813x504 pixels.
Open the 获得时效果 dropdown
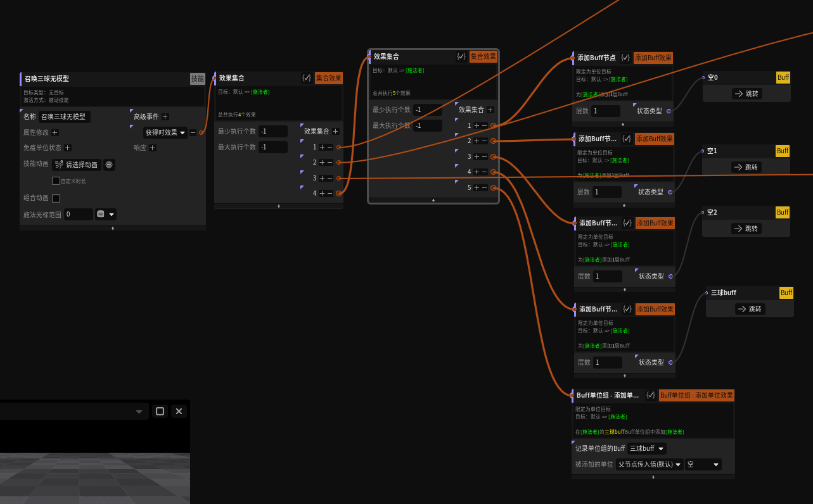click(x=165, y=132)
